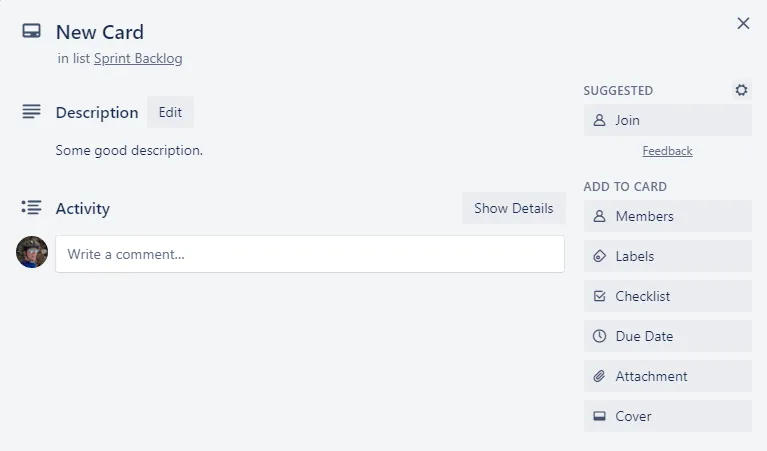Open the Members menu button
The height and width of the screenshot is (451, 767).
click(x=668, y=216)
